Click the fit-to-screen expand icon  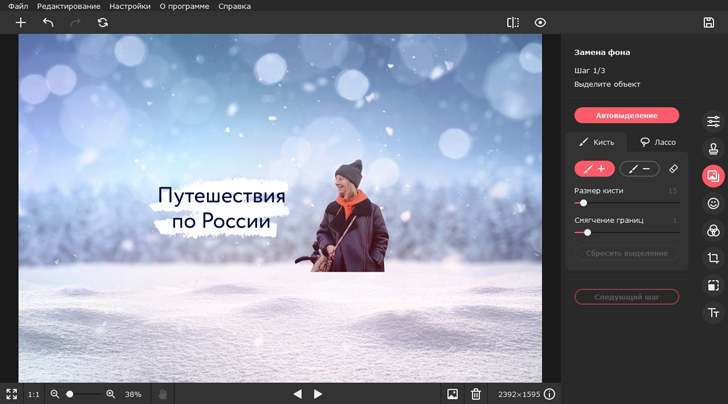[11, 394]
